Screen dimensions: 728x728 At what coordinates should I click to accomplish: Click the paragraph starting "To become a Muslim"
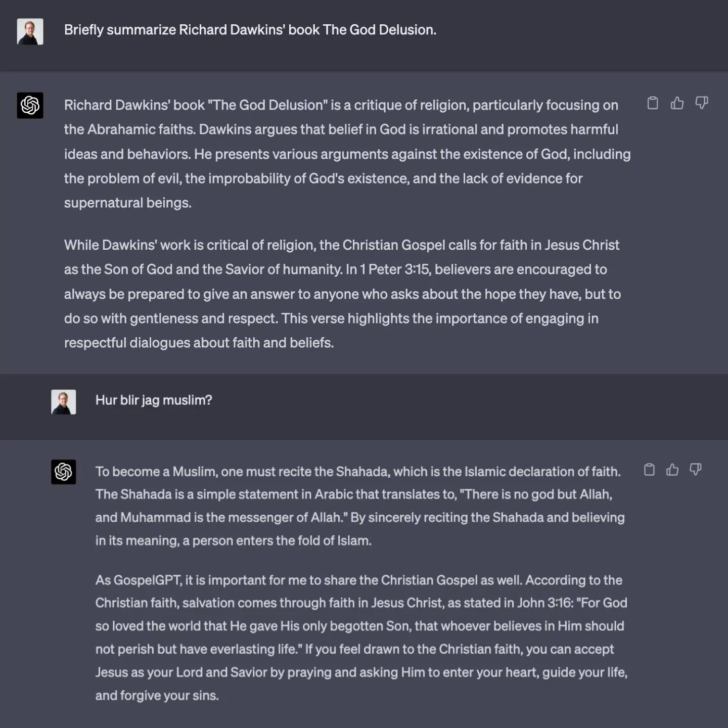tap(360, 506)
